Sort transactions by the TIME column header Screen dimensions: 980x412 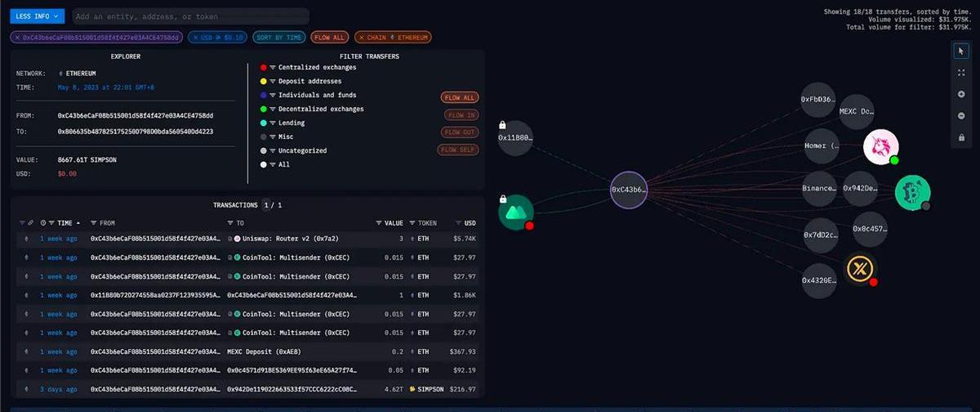pos(65,222)
